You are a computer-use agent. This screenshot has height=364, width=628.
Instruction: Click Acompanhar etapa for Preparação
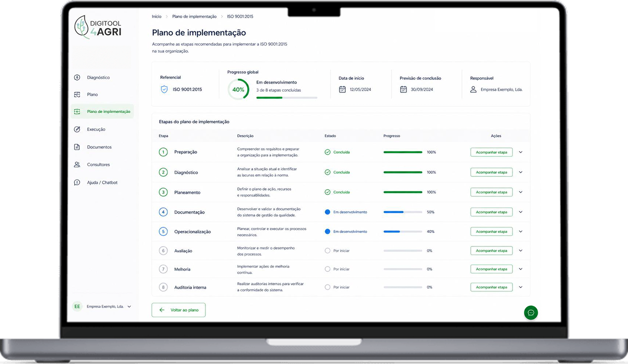[491, 152]
